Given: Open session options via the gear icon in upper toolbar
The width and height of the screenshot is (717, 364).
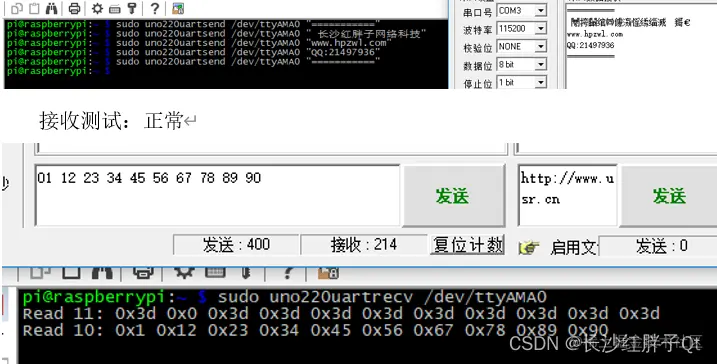Looking at the screenshot, I should coord(97,8).
